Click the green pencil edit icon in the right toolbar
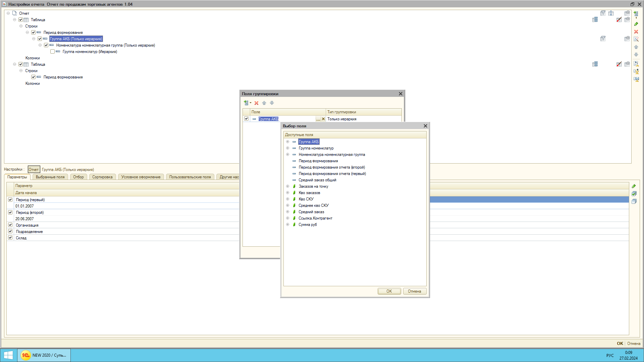 [636, 24]
